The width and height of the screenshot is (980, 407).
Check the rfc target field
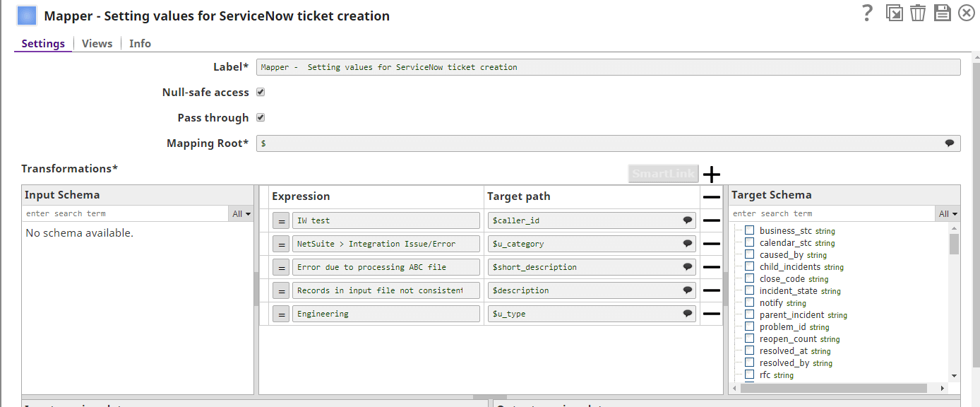coord(750,374)
